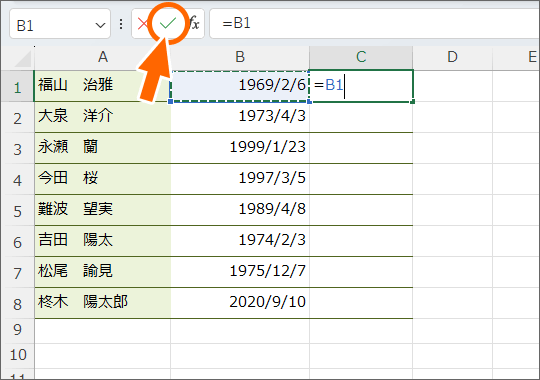Cancel the entry with the red X button
Viewport: 540px width, 380px height.
click(x=142, y=24)
